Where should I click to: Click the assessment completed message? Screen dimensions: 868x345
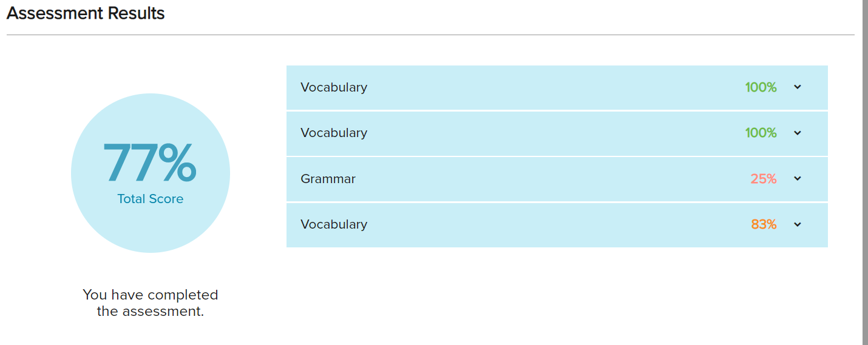pos(150,303)
